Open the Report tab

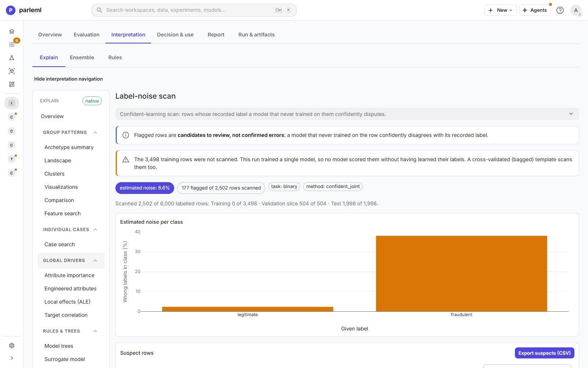[216, 35]
